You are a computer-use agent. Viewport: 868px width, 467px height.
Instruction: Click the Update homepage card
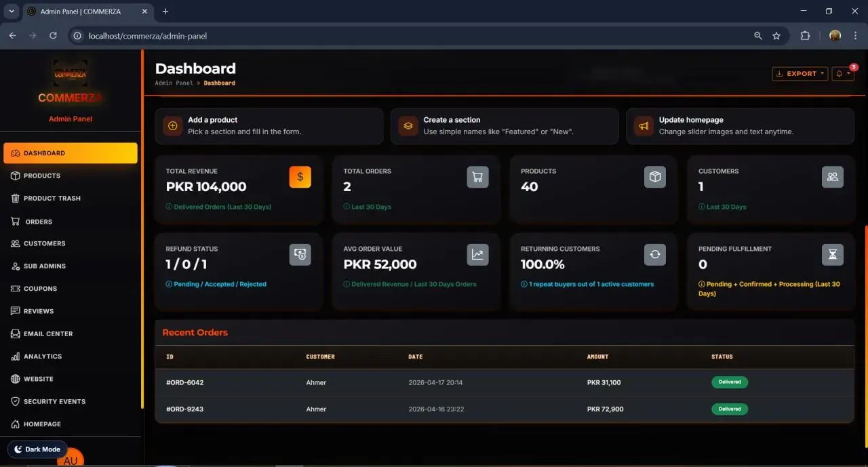coord(740,126)
